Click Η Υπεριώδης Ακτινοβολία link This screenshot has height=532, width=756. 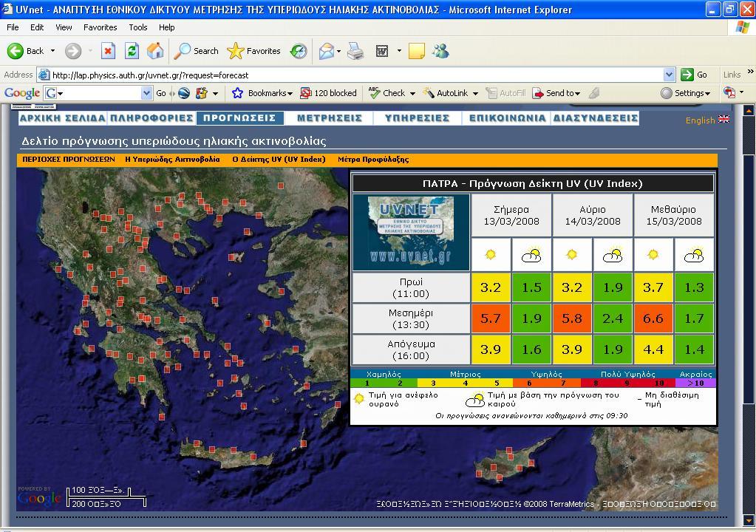point(172,159)
